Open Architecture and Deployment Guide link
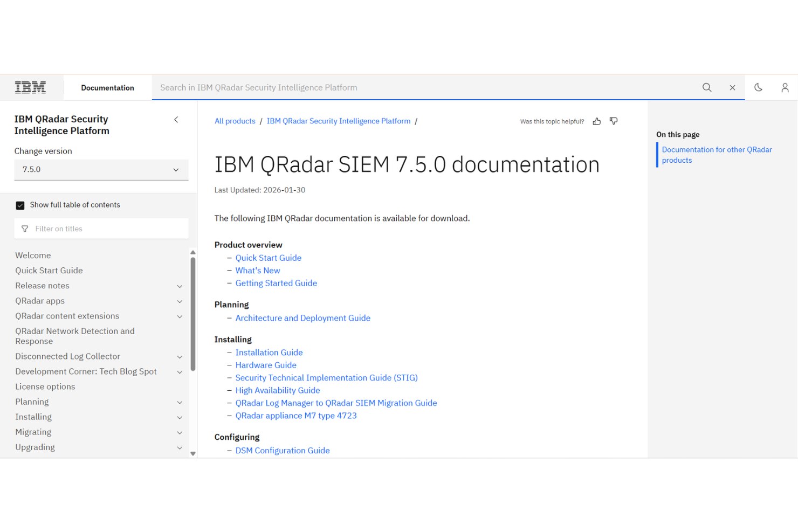798x532 pixels. 303,318
